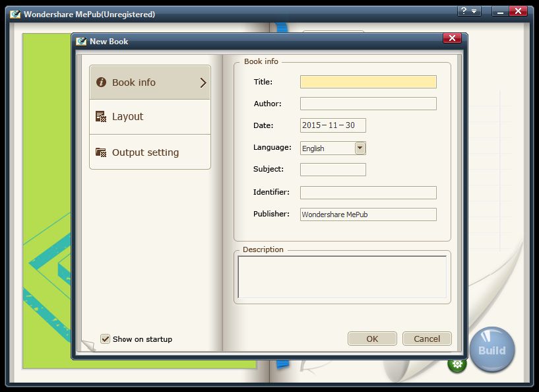This screenshot has height=392, width=539.
Task: Click the Output setting folder icon
Action: point(101,152)
